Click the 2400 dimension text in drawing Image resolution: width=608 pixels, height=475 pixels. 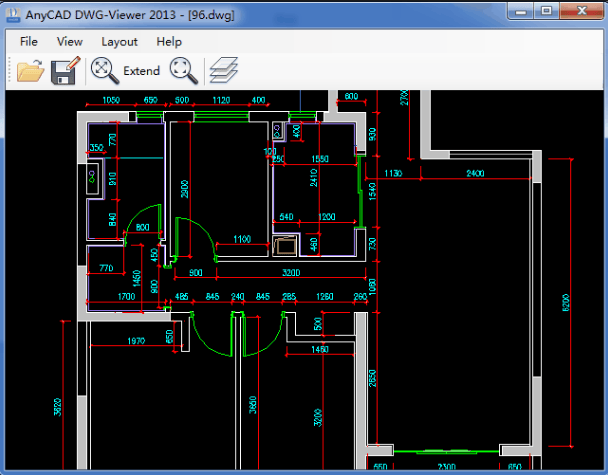coord(475,174)
